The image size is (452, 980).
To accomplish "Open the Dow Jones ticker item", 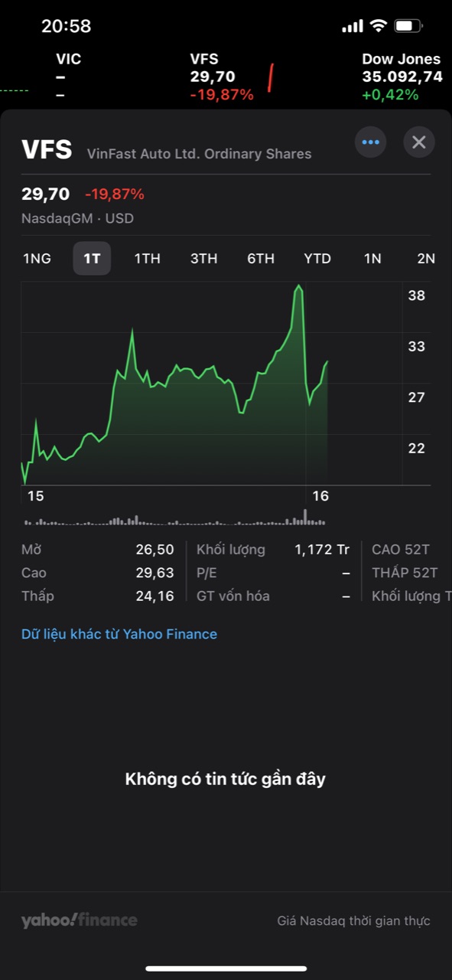I will coord(401,77).
